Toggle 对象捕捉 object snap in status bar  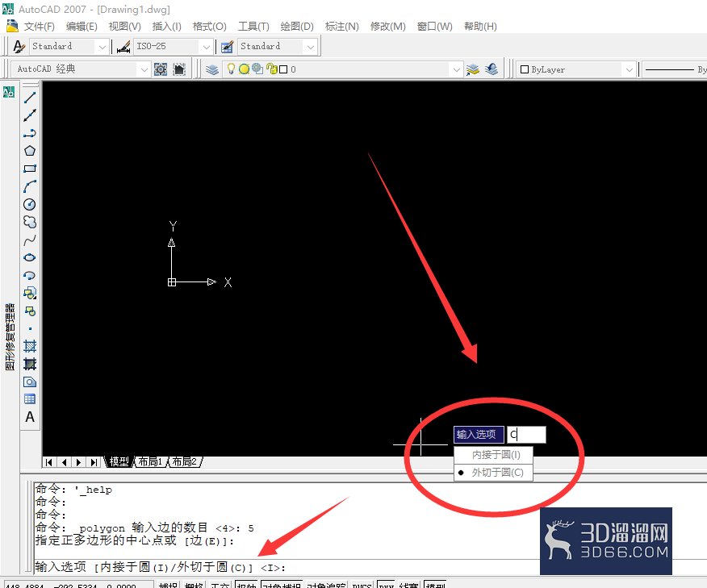tap(282, 585)
